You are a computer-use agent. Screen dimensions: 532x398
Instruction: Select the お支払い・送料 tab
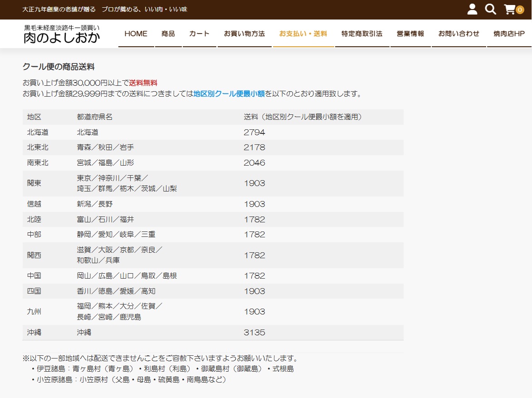click(x=303, y=34)
